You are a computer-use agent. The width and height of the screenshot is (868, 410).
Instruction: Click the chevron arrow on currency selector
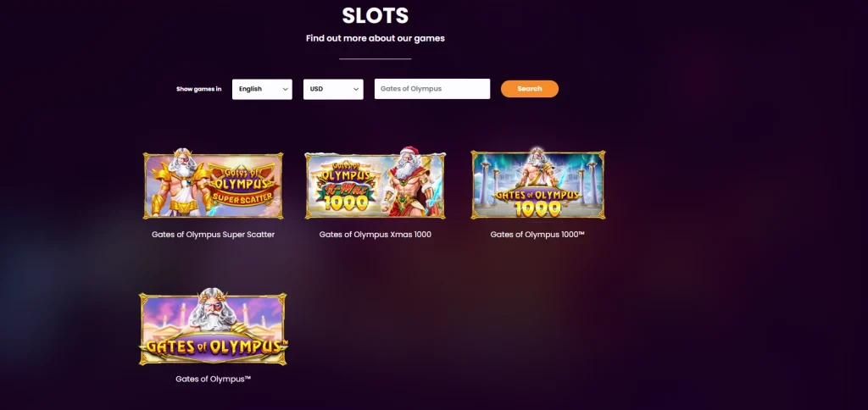click(x=355, y=89)
